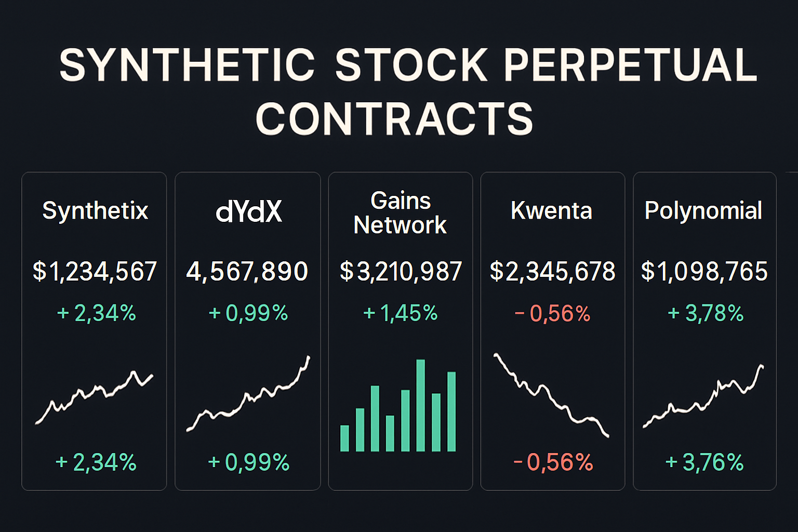Select the +3,76% figure under Polynomial chart
The height and width of the screenshot is (532, 798).
click(x=704, y=462)
